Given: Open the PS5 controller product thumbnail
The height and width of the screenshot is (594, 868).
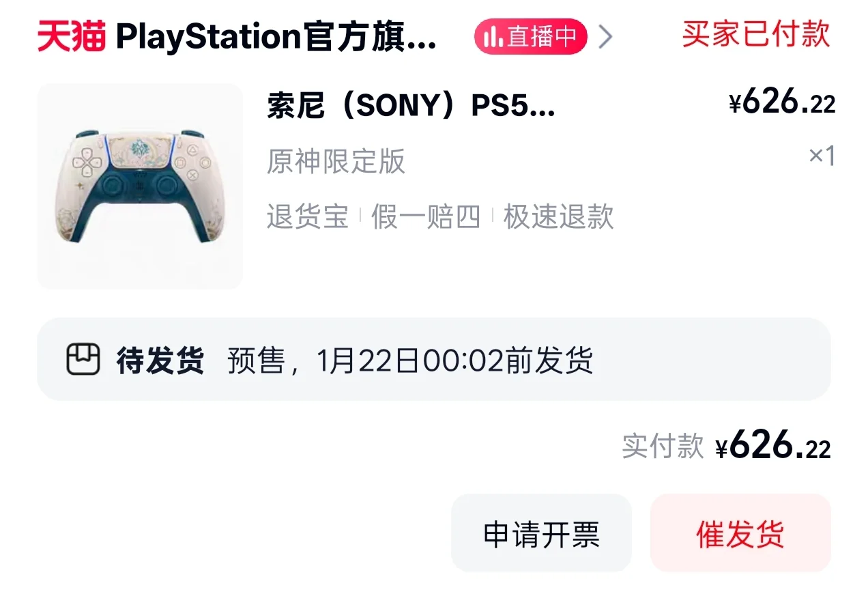Looking at the screenshot, I should click(x=140, y=186).
